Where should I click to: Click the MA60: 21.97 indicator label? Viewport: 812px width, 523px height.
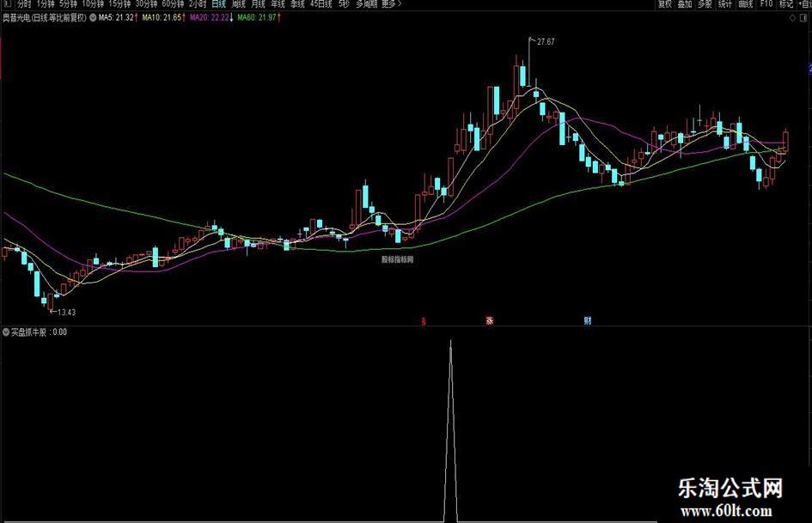[259, 18]
